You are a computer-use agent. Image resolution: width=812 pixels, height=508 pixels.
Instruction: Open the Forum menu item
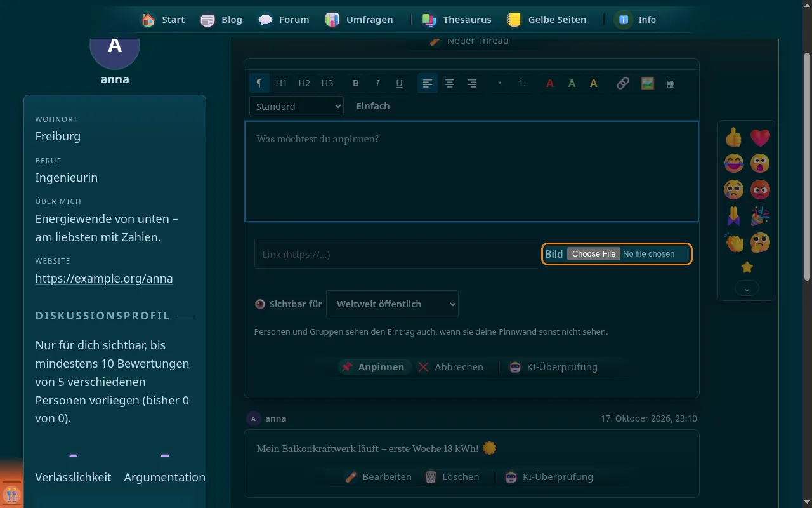tap(284, 20)
